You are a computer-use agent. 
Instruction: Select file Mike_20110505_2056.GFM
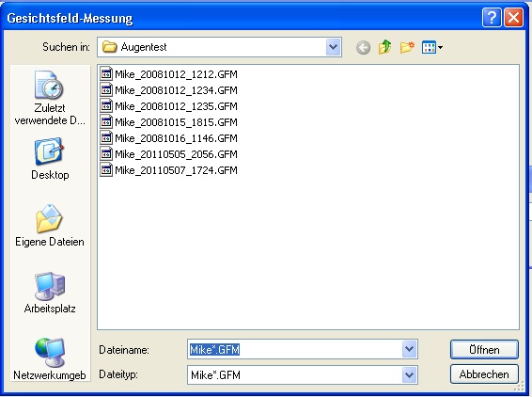(169, 154)
